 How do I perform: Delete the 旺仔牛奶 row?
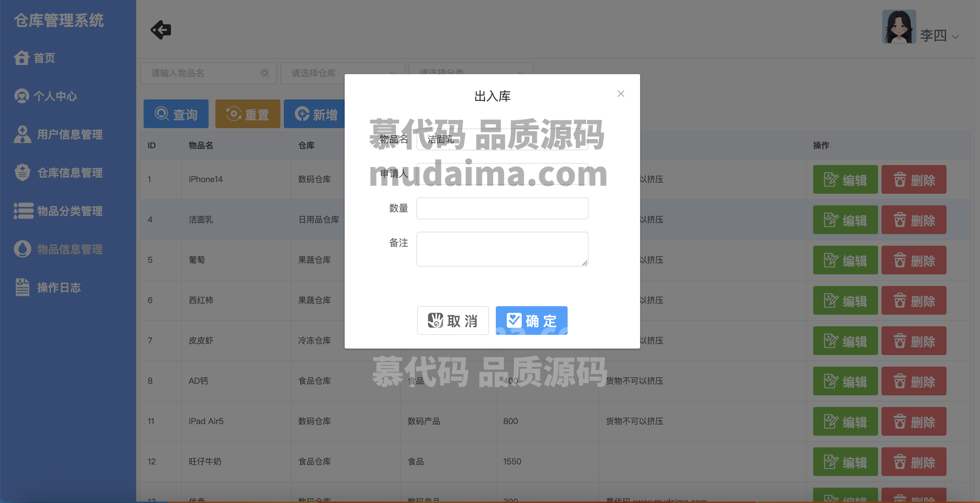pyautogui.click(x=914, y=462)
